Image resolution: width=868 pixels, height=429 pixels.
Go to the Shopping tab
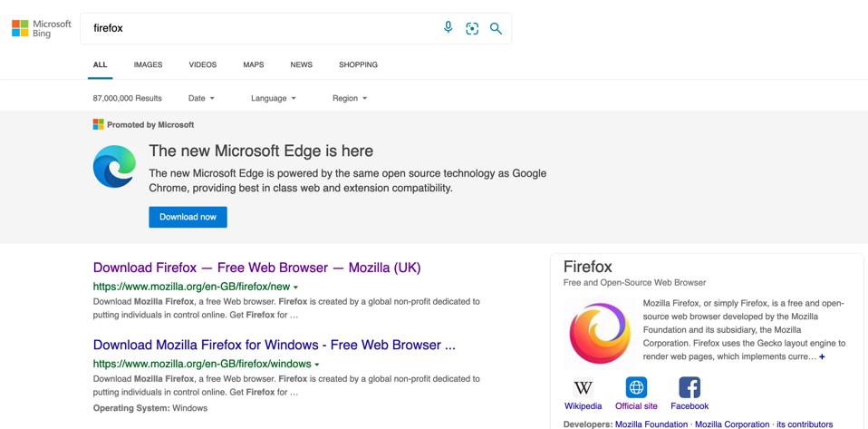(358, 64)
